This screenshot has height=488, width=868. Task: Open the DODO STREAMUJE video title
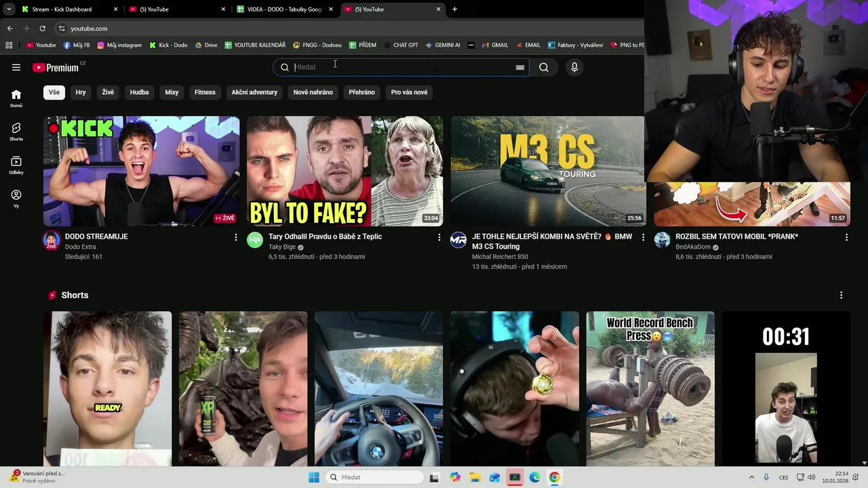96,237
